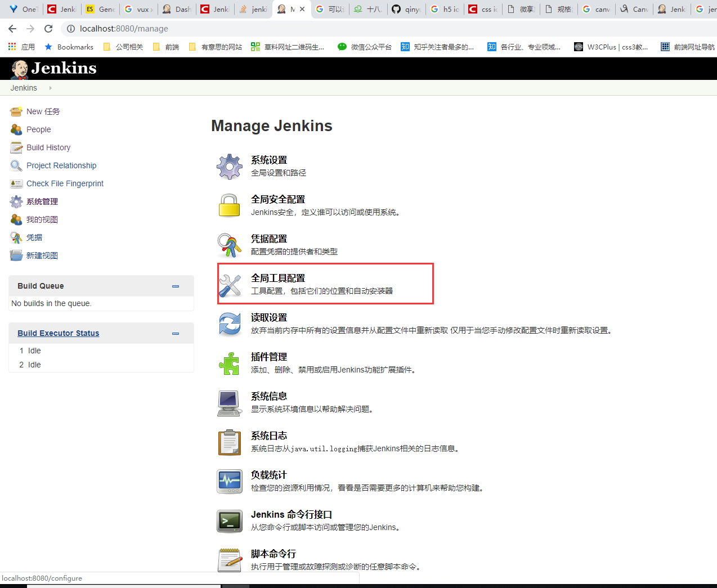Open the Jenkins 命令行接口 link
717x588 pixels.
point(292,515)
